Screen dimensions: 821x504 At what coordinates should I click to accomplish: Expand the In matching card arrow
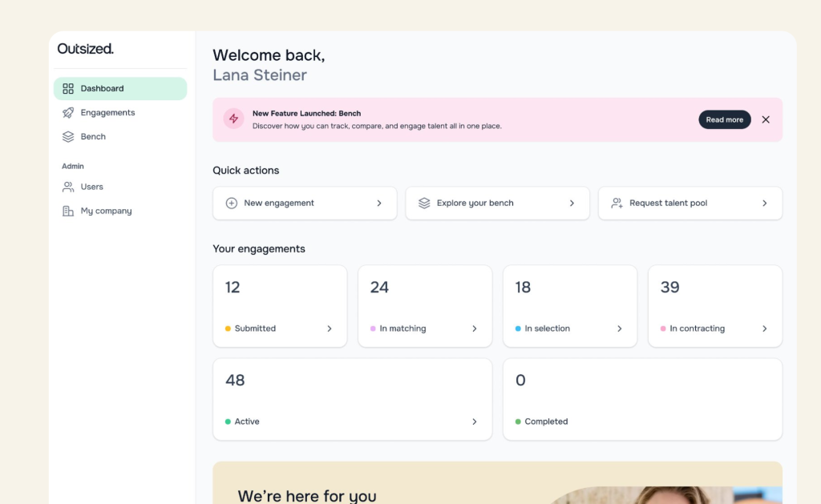(475, 329)
